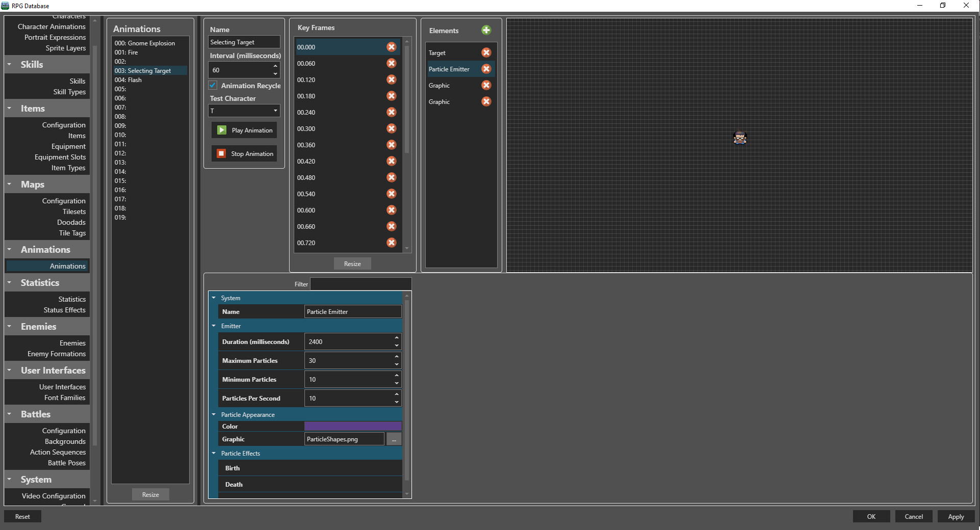Click the Play Animation button

[x=243, y=130]
